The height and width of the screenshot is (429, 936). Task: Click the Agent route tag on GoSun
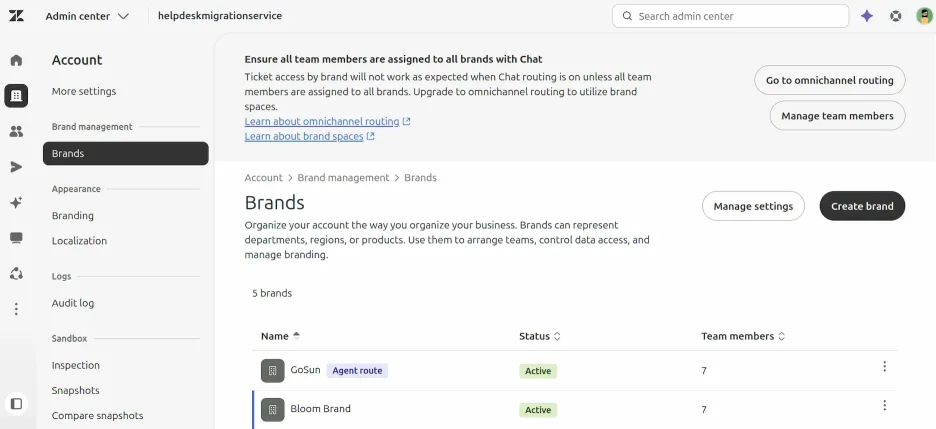(357, 371)
